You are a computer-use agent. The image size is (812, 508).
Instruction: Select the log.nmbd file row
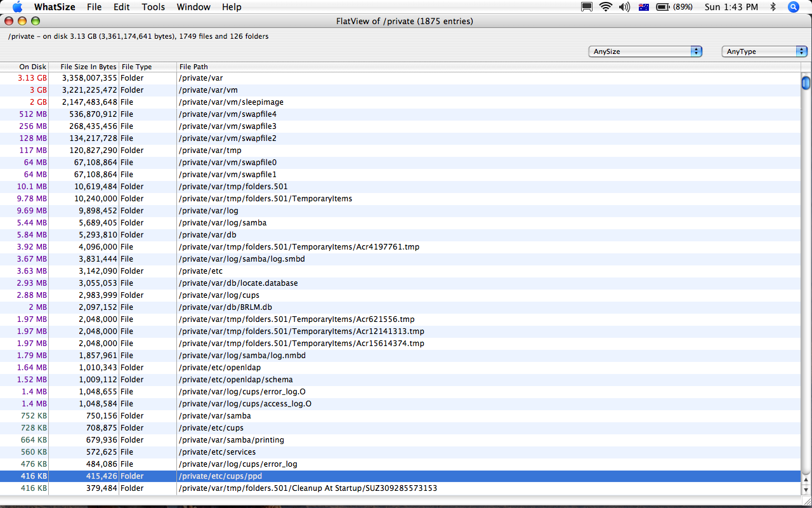(400, 356)
